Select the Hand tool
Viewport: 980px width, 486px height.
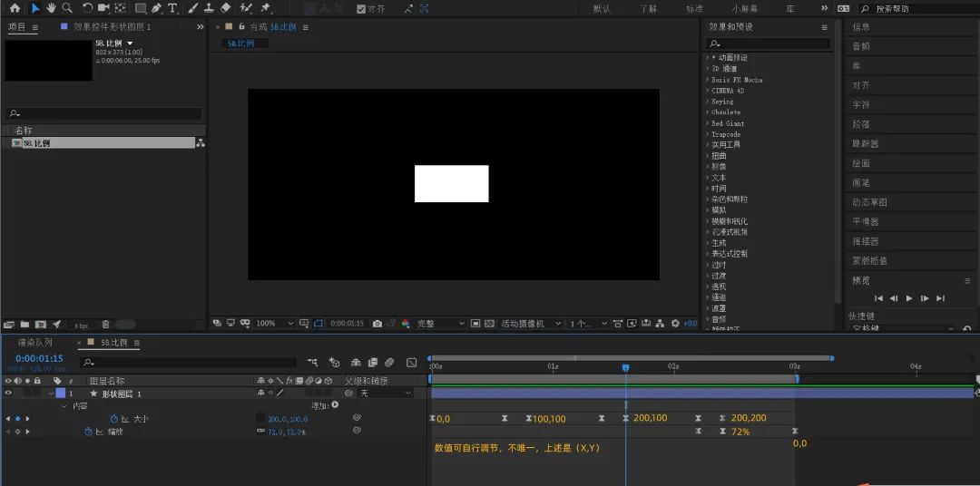point(51,8)
